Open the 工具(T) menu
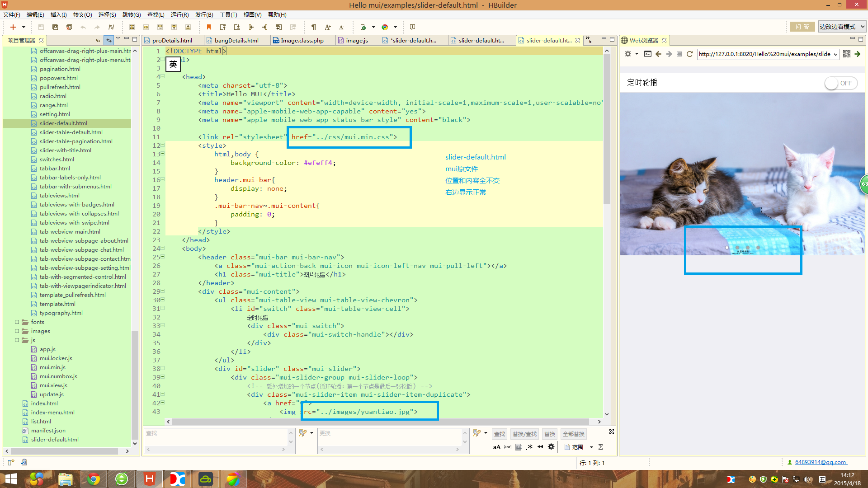The height and width of the screenshot is (488, 868). click(x=228, y=14)
